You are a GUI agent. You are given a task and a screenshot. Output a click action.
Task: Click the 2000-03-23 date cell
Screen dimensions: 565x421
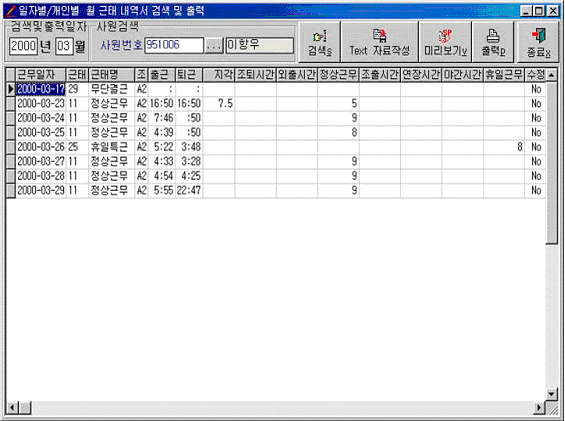(x=41, y=104)
